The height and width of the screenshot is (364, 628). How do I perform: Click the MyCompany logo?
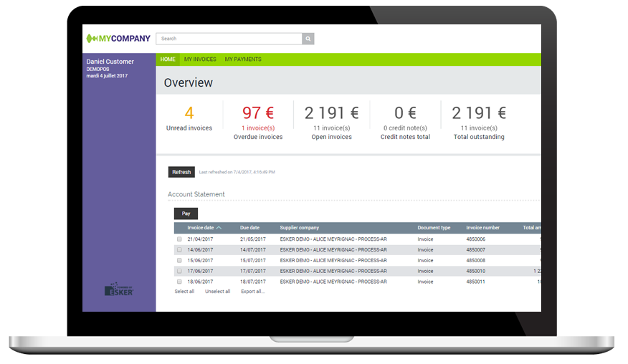point(118,39)
